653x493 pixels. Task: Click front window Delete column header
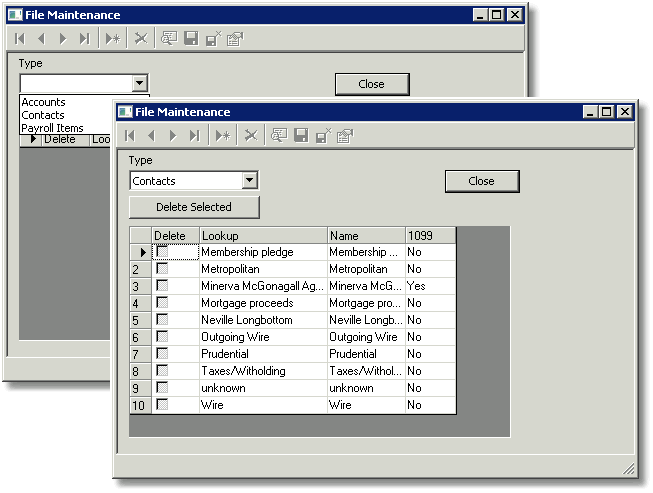click(x=175, y=236)
